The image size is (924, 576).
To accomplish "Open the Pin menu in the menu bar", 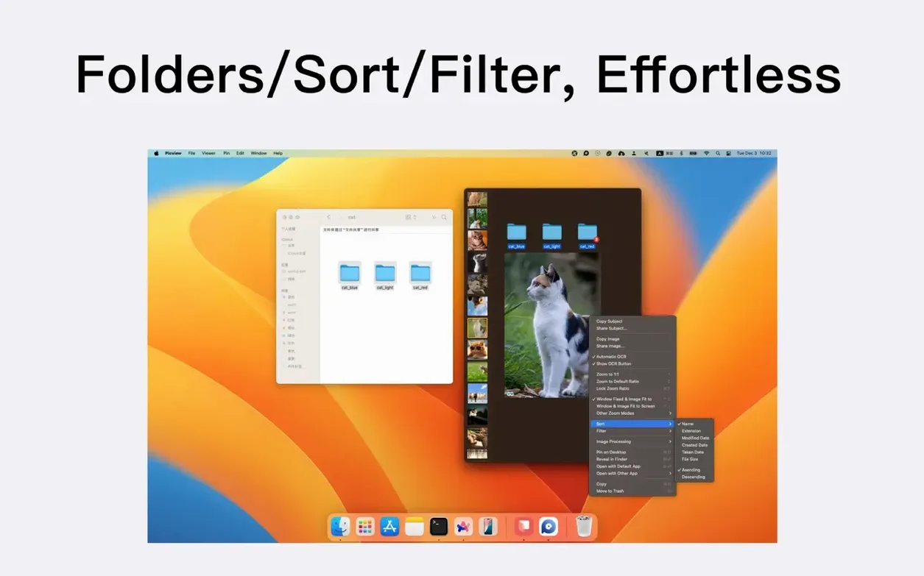I will click(x=227, y=153).
